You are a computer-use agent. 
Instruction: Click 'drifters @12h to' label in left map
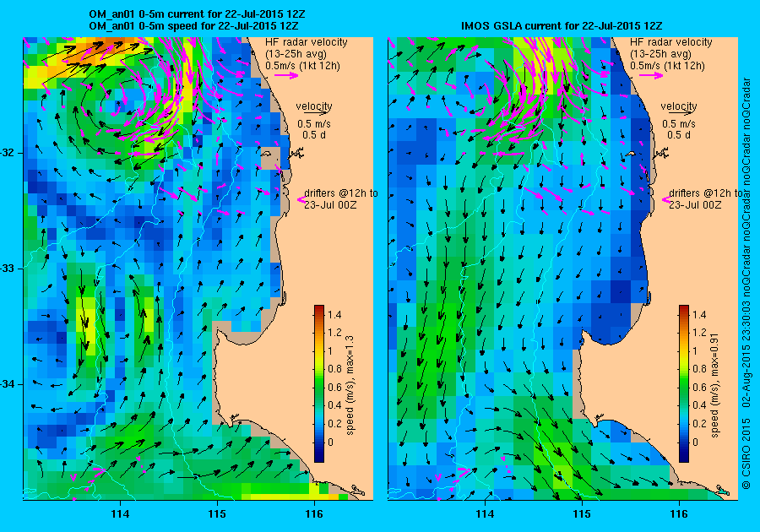341,193
